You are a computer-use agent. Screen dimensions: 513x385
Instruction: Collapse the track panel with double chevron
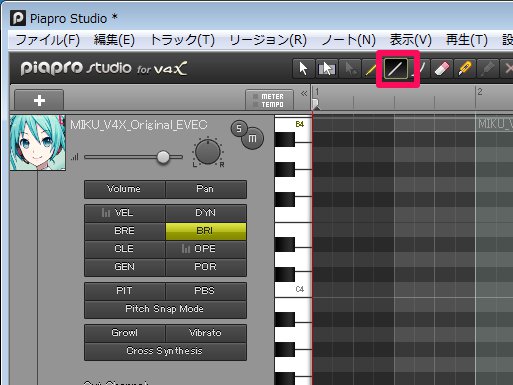coord(304,94)
